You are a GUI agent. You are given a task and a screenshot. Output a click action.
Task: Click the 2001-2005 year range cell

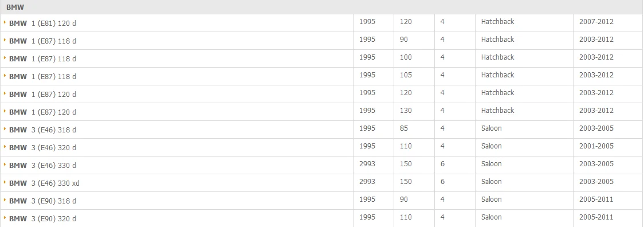(x=596, y=146)
